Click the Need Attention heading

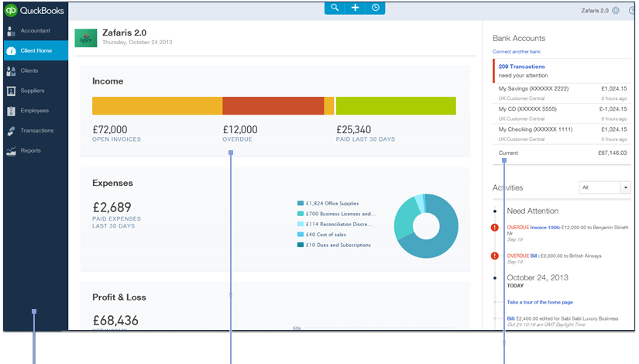pos(533,211)
